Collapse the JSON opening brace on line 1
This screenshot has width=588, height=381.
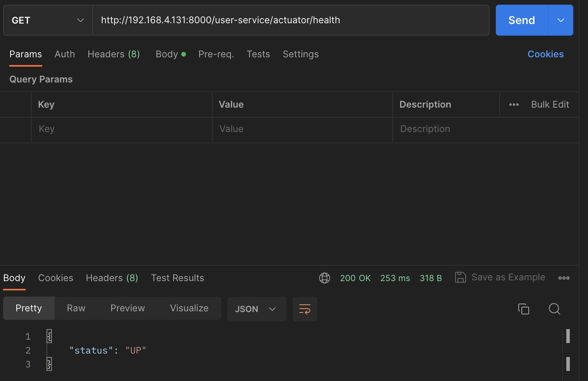pyautogui.click(x=49, y=336)
